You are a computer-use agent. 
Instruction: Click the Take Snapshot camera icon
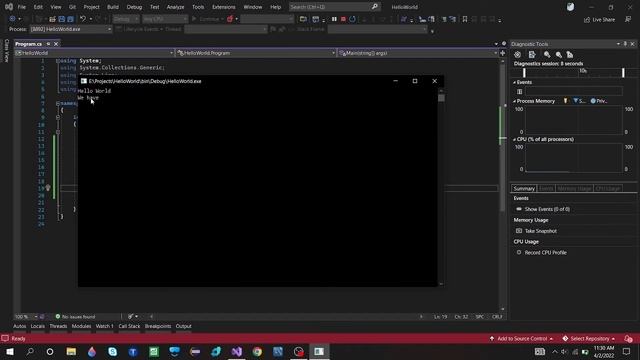pos(519,231)
